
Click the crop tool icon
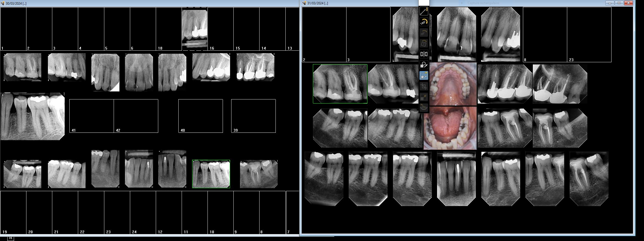[x=424, y=86]
